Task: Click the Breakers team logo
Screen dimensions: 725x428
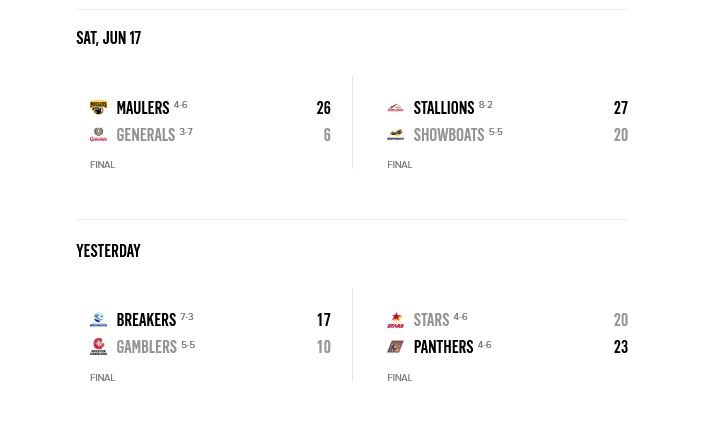Action: point(98,320)
